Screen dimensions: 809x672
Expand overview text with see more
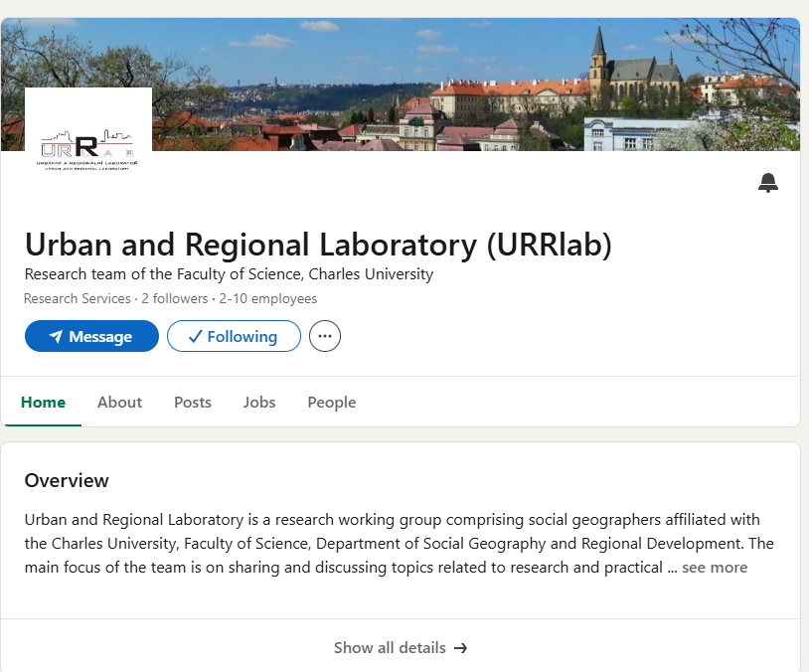pyautogui.click(x=715, y=568)
